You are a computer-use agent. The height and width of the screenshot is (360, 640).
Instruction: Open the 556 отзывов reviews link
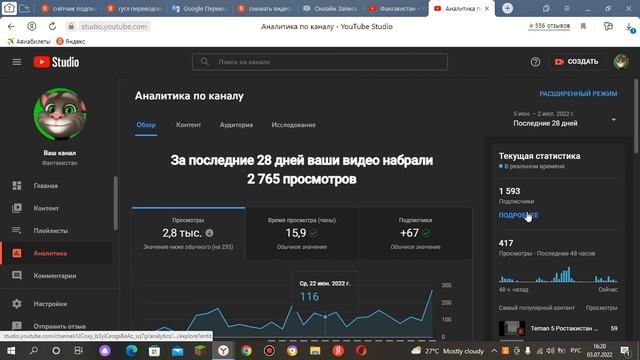(x=549, y=26)
